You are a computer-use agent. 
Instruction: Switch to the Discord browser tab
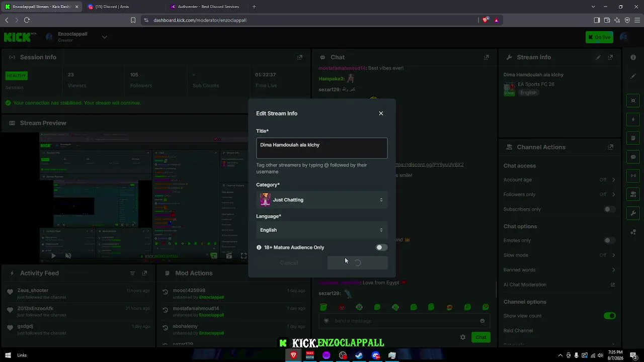tap(122, 7)
